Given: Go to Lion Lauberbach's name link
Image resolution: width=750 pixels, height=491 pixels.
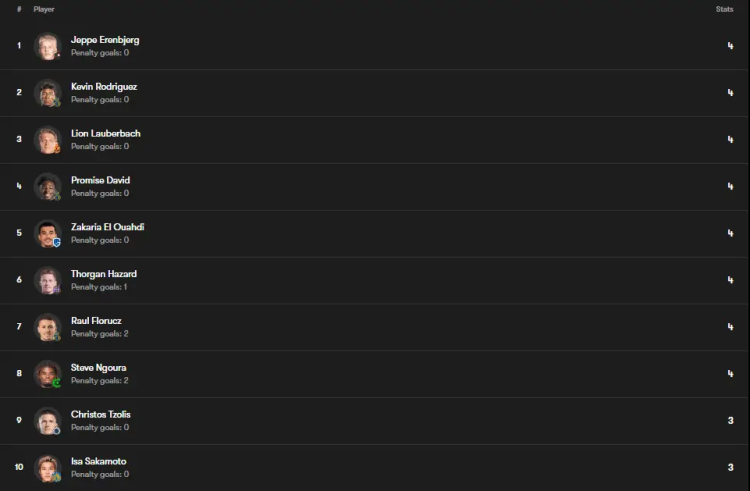Looking at the screenshot, I should tap(106, 134).
